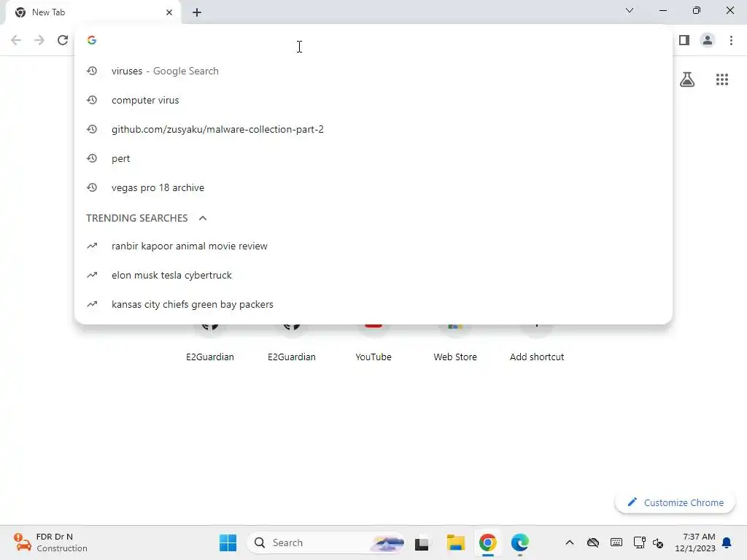The height and width of the screenshot is (560, 747).
Task: Click the history icon beside 'computer virus'
Action: point(92,100)
